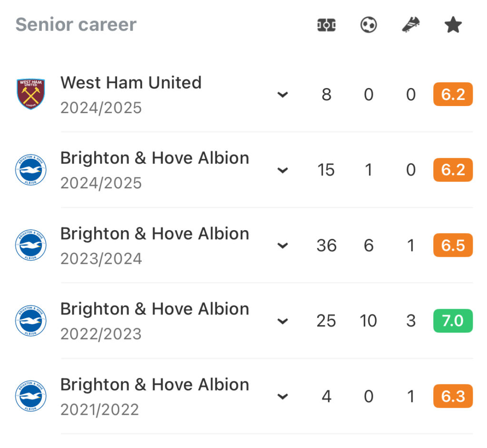
Task: Open Brighton & Hove Albion 2023/2024 link
Action: (155, 234)
